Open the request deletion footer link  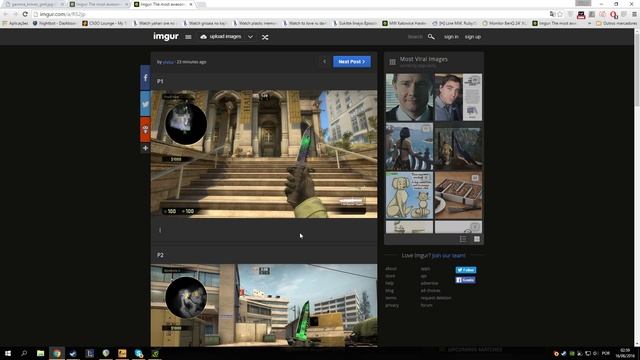436,298
